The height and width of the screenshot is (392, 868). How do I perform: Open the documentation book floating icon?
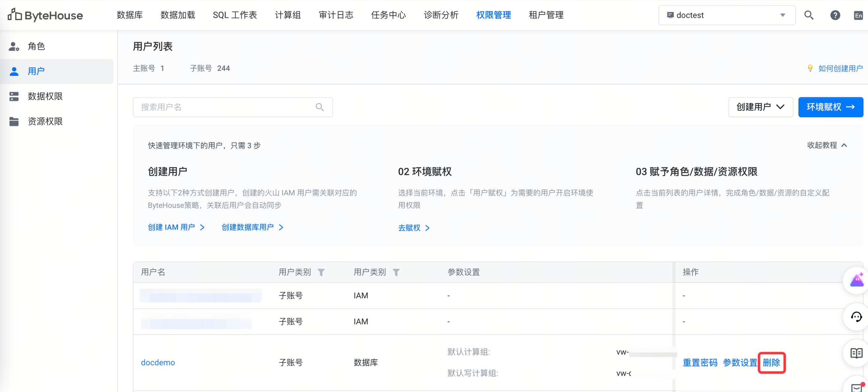(x=856, y=353)
